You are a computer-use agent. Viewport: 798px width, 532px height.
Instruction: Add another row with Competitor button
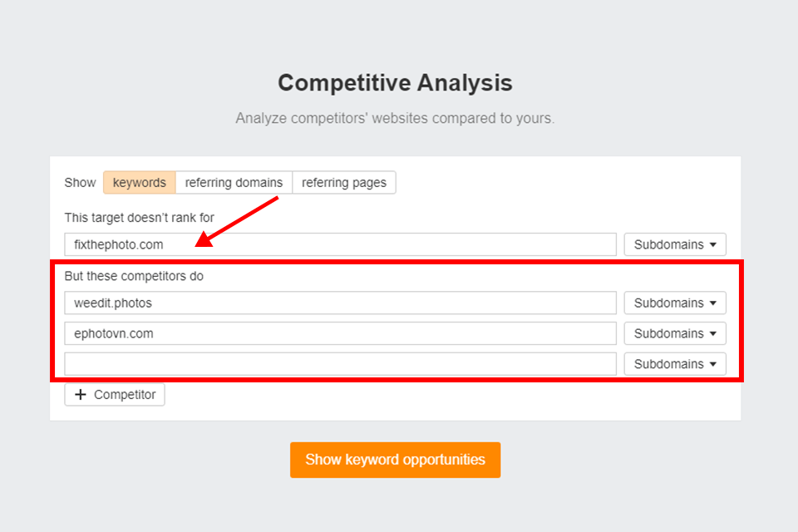point(115,395)
